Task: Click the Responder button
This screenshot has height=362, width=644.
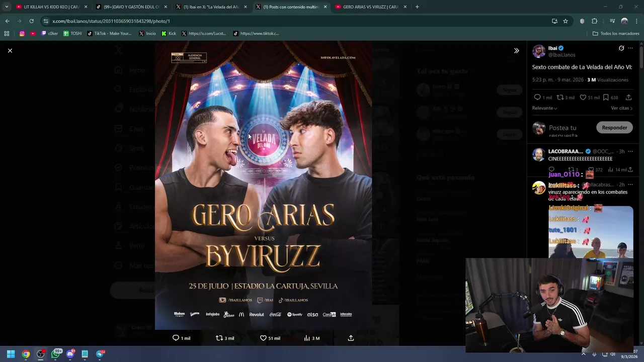Action: tap(614, 128)
